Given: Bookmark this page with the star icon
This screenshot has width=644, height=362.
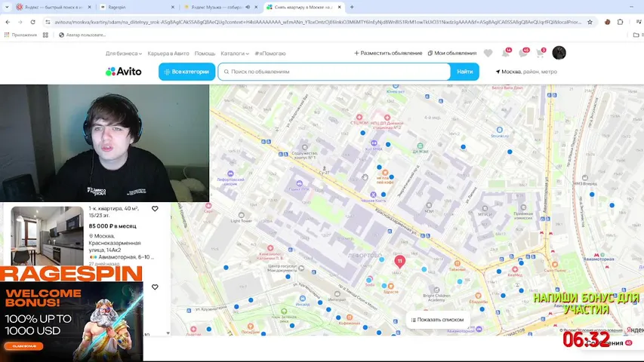Looking at the screenshot, I should (x=590, y=22).
